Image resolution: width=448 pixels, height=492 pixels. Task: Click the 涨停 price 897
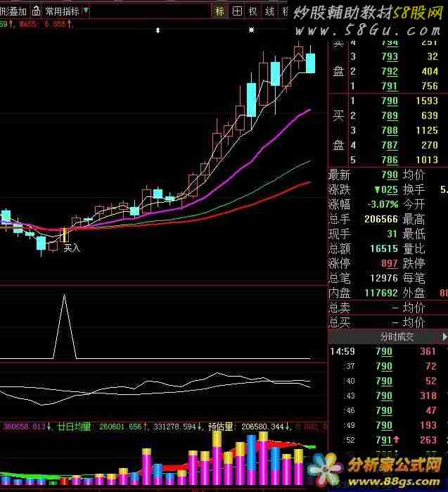point(390,263)
